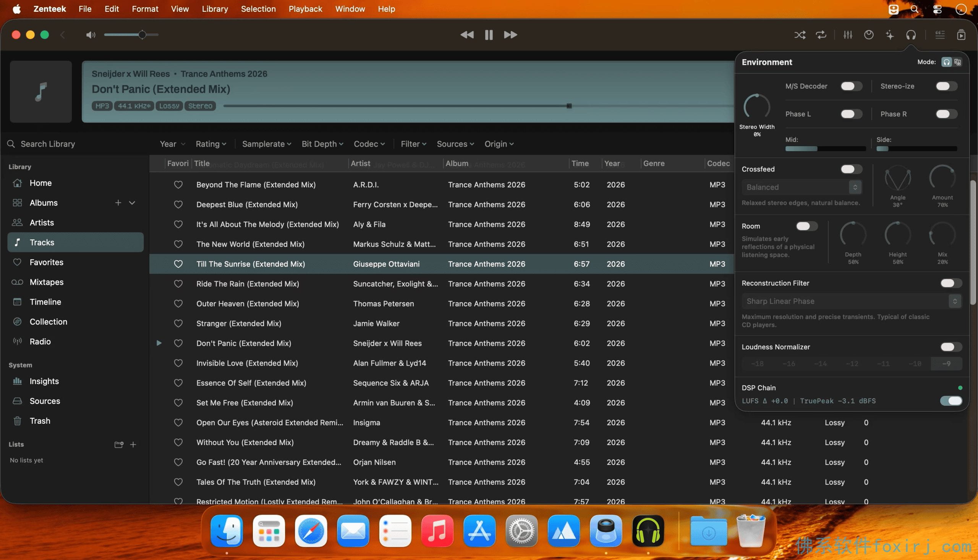This screenshot has height=560, width=978.
Task: Enable the Crossfeed switch
Action: tap(852, 169)
